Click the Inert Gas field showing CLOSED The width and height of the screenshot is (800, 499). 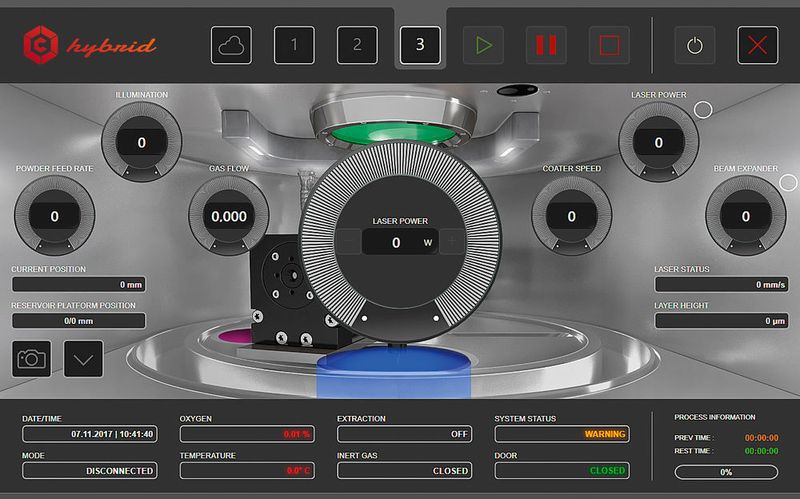[405, 470]
